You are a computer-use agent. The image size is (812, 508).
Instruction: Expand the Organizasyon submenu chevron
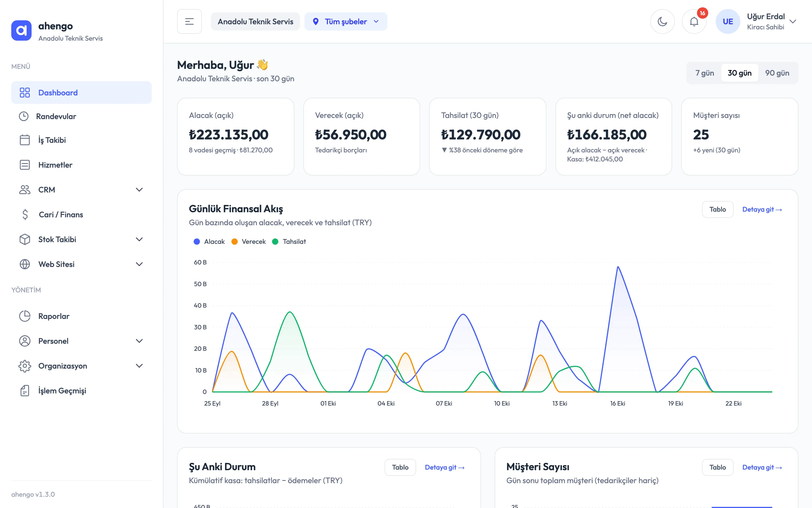pos(139,365)
